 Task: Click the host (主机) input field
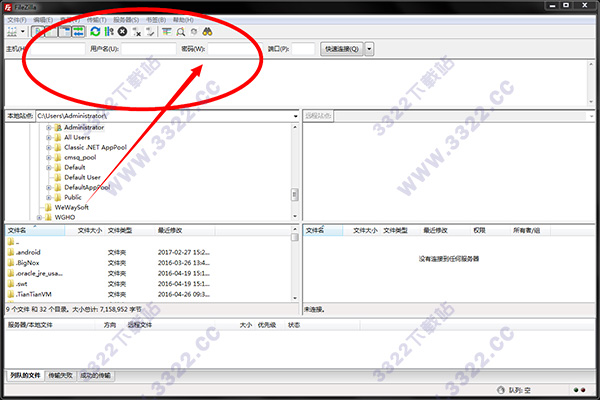[x=55, y=49]
